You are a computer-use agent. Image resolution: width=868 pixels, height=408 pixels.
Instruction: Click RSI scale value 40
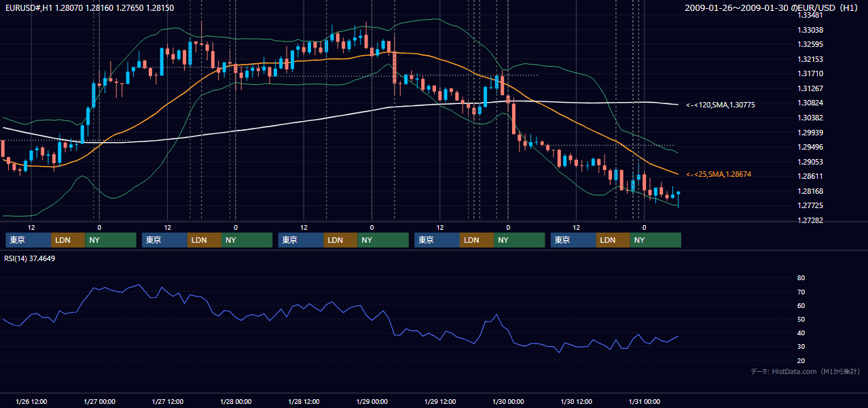801,333
